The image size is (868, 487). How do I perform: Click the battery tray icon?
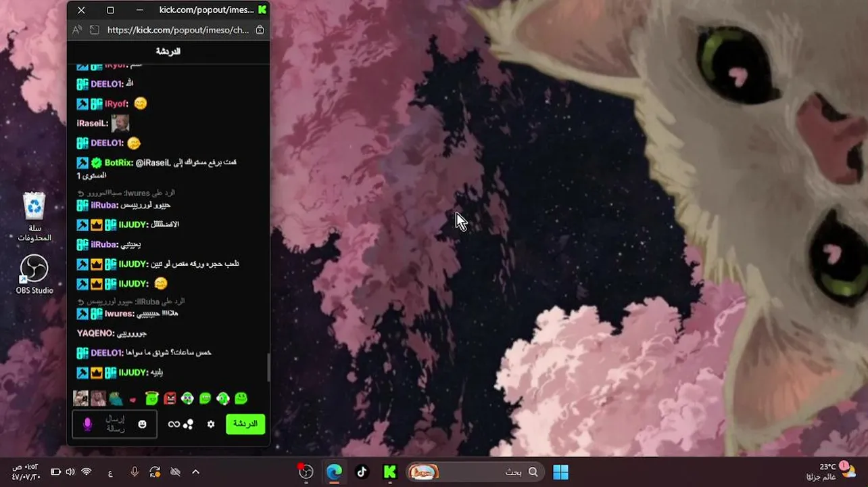55,472
